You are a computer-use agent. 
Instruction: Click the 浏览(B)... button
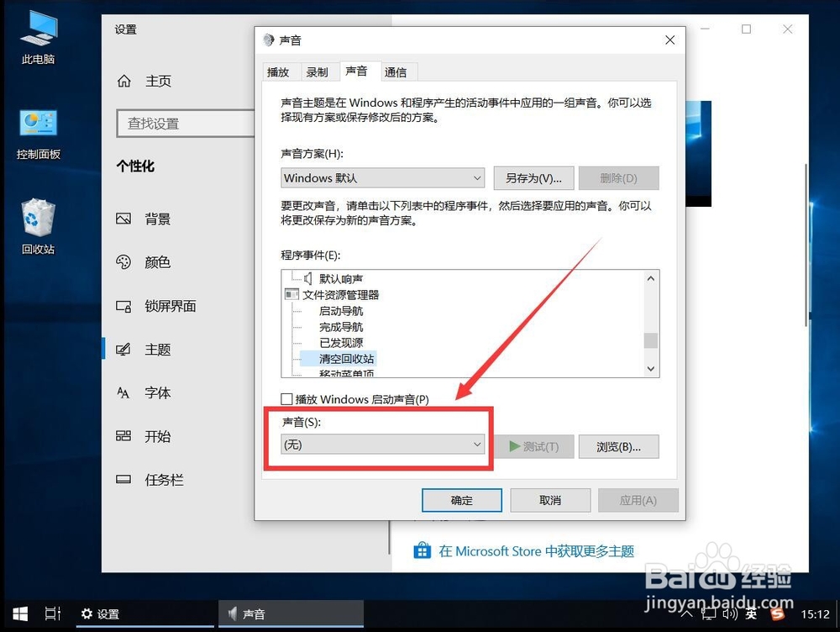tap(619, 446)
